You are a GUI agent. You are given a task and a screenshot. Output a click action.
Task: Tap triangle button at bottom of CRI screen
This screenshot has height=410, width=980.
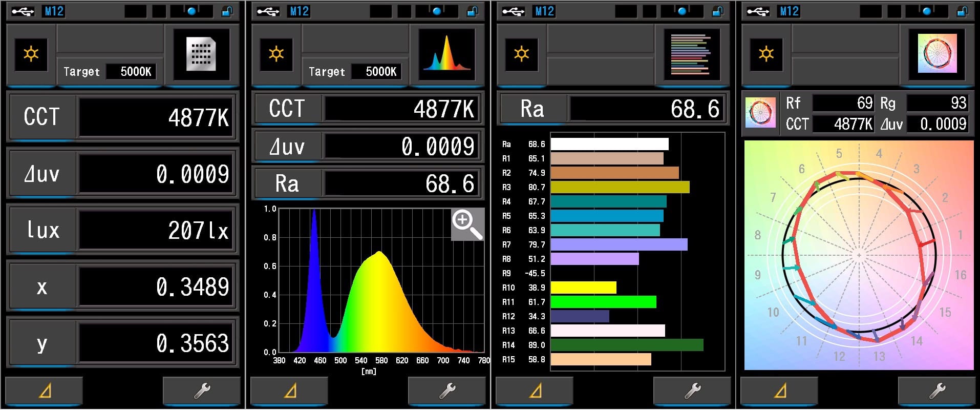click(x=535, y=391)
